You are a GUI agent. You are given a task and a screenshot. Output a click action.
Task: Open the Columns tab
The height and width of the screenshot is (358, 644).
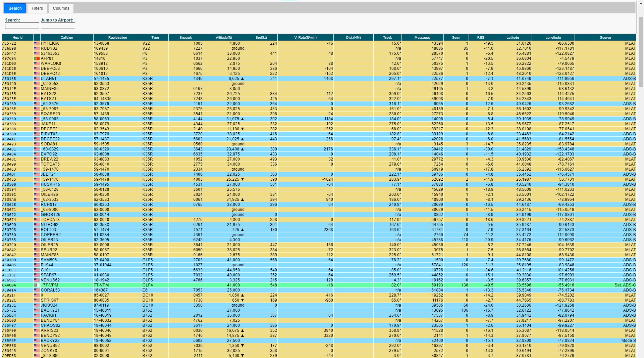61,8
